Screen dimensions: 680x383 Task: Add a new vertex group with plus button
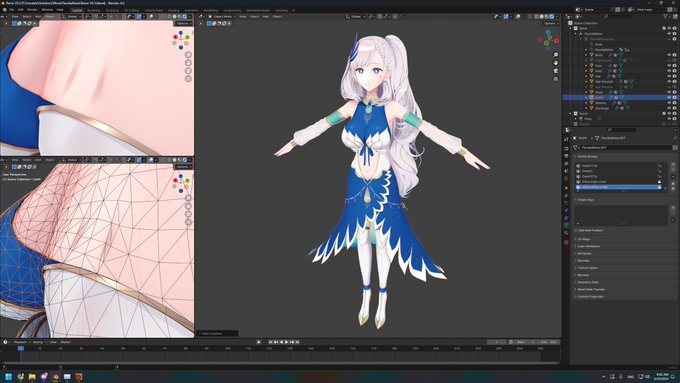(x=673, y=165)
